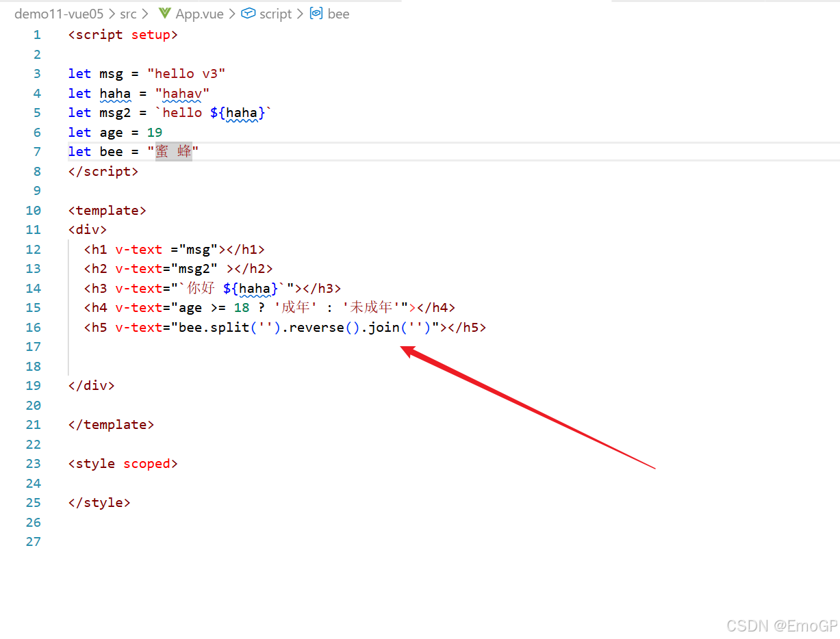This screenshot has width=840, height=639.
Task: Place cursor in '<script setup>' line
Action: pos(123,35)
